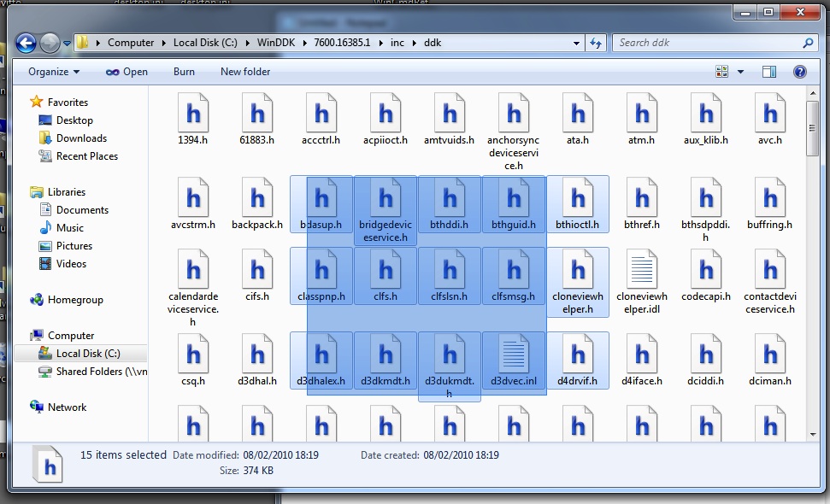Click the file list scroll up arrow

tap(813, 93)
